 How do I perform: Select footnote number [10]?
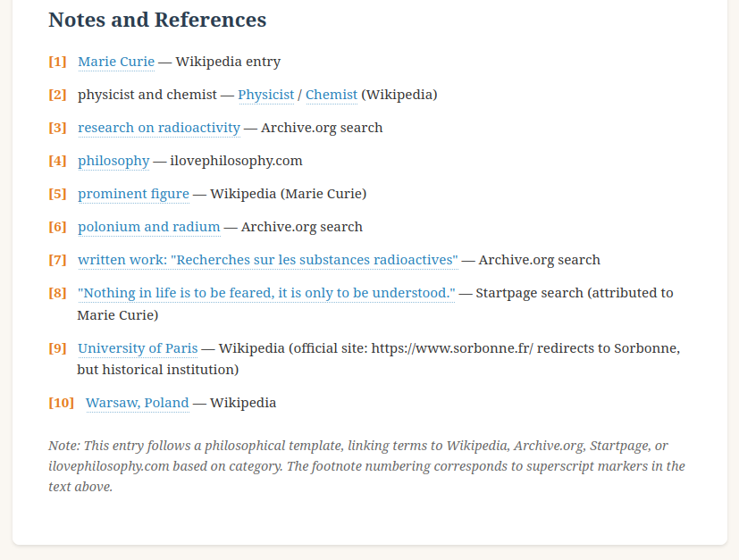(62, 403)
